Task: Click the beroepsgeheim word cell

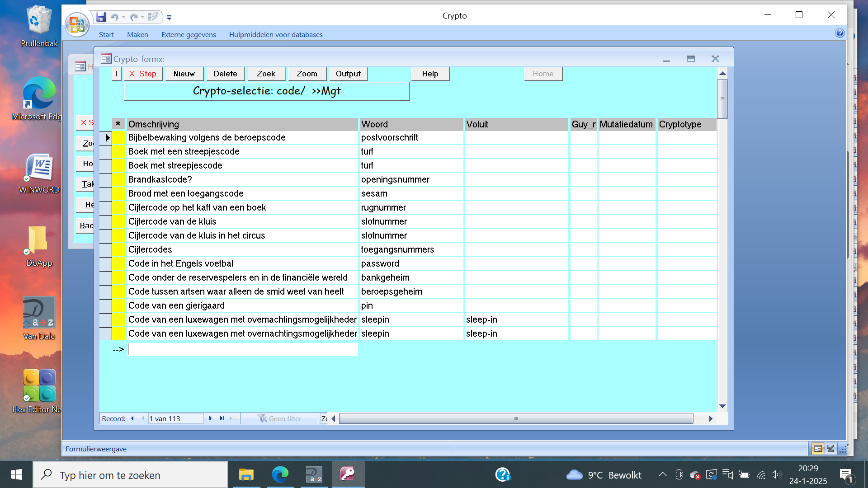Action: pos(411,291)
